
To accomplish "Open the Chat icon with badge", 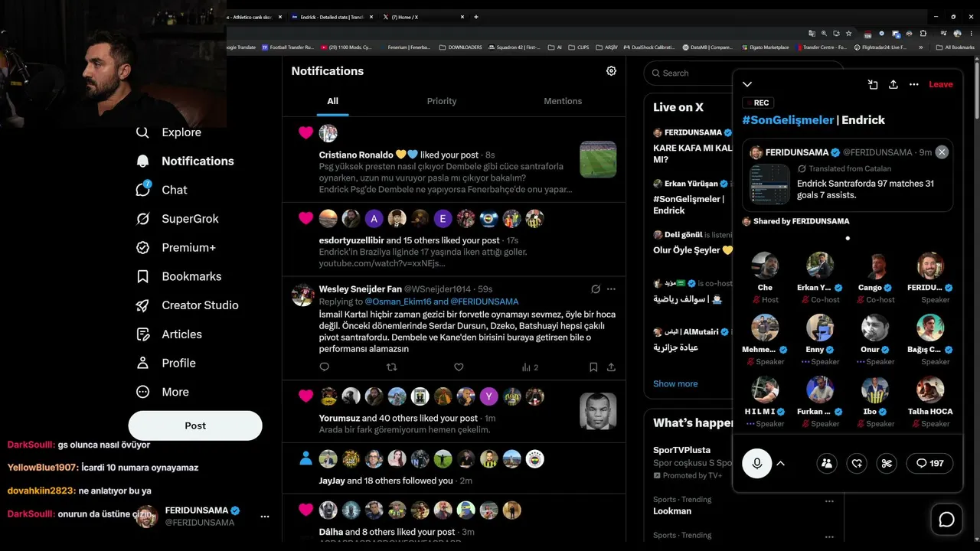I will (x=143, y=189).
